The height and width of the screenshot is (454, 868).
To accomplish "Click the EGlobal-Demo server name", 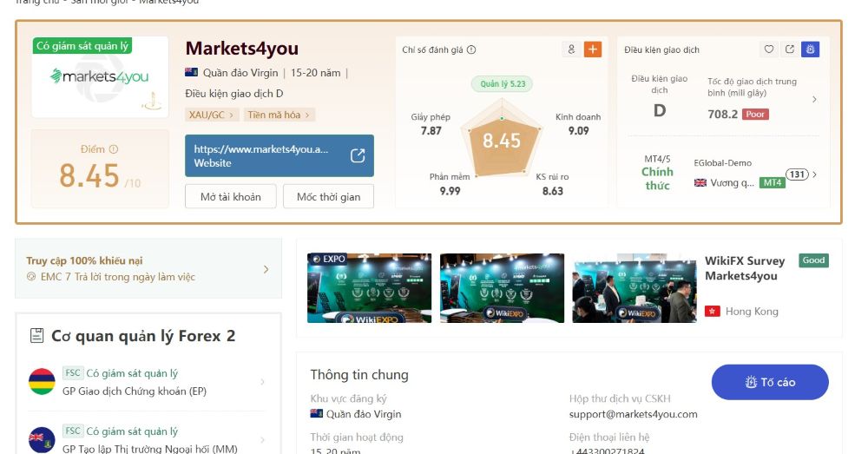I will click(722, 163).
